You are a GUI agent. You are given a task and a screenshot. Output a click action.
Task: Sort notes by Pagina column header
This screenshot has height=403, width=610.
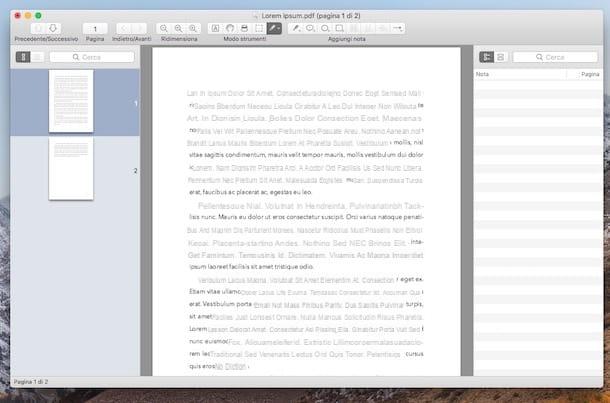coord(585,74)
